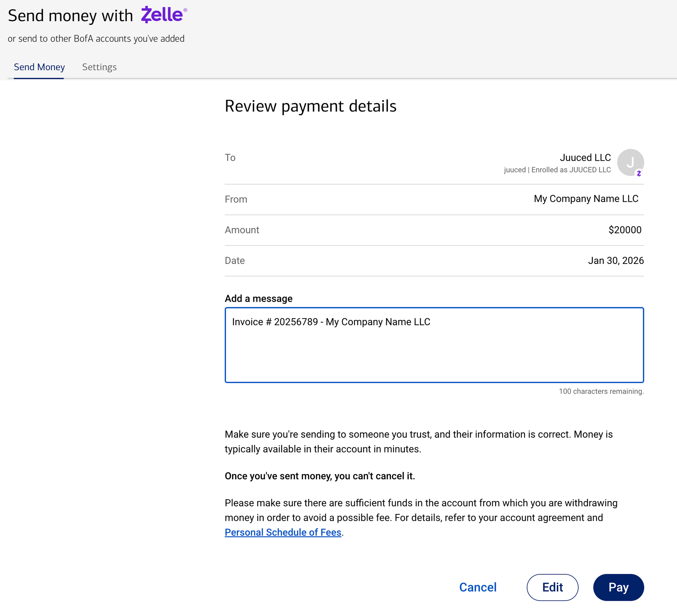Click the Juuced LLC recipient name
677x616 pixels.
coord(585,158)
